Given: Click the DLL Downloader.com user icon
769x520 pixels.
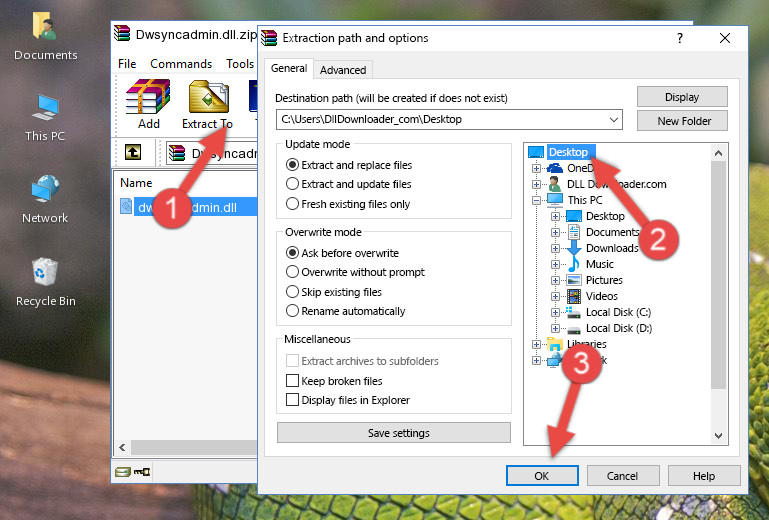Looking at the screenshot, I should 555,184.
